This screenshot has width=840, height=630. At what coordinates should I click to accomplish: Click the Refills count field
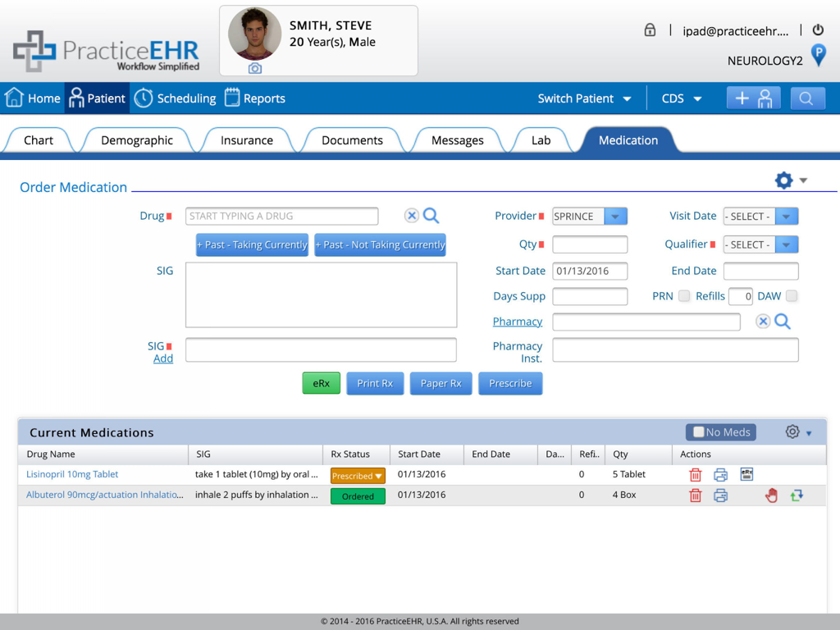(x=740, y=296)
